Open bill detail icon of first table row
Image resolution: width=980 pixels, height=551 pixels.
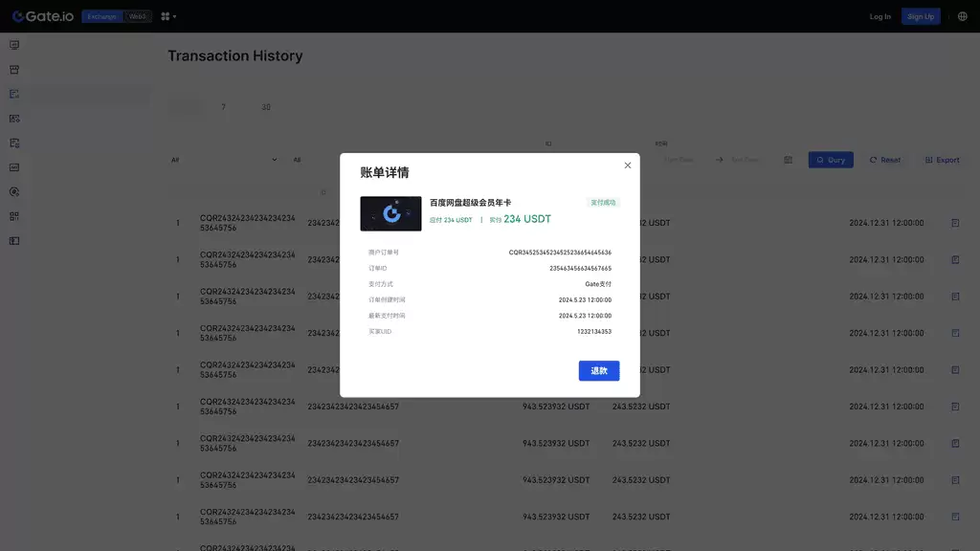coord(955,223)
